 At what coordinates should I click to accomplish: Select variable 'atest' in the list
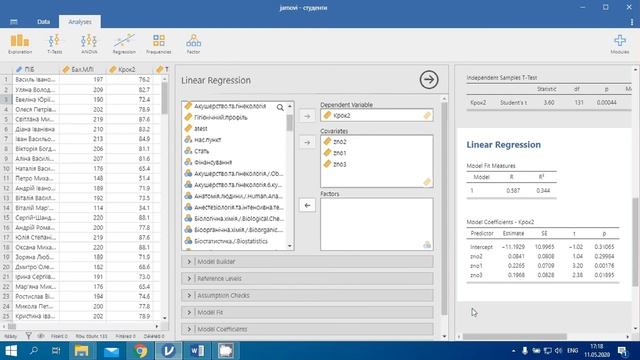[201, 129]
